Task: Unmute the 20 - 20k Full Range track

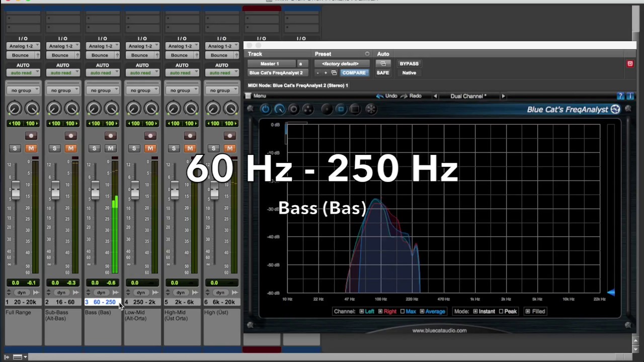Action: pos(31,148)
